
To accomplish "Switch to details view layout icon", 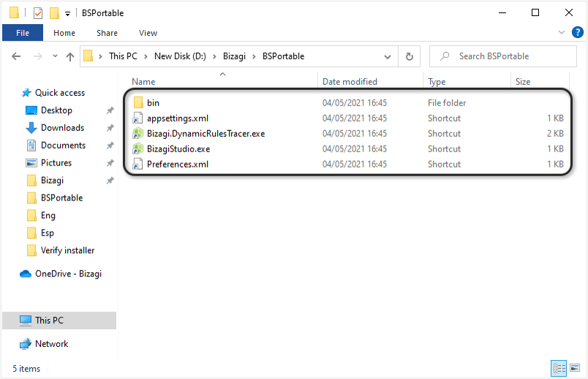I will [558, 368].
